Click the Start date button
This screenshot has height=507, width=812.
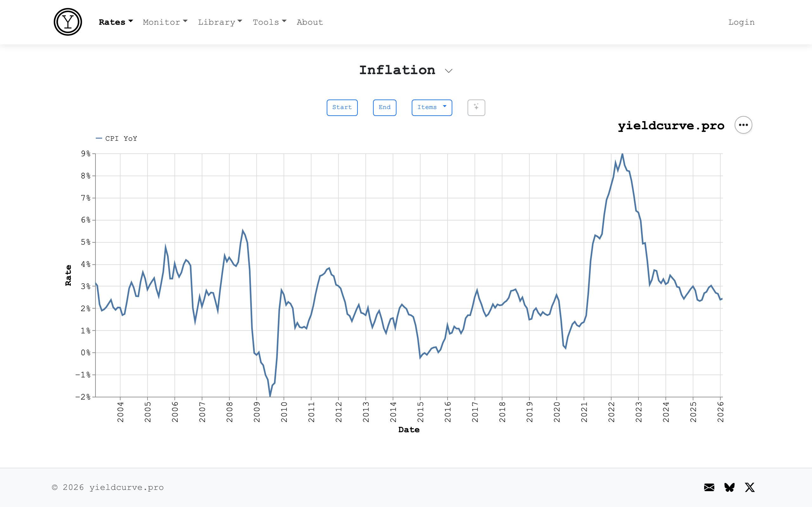tap(342, 108)
